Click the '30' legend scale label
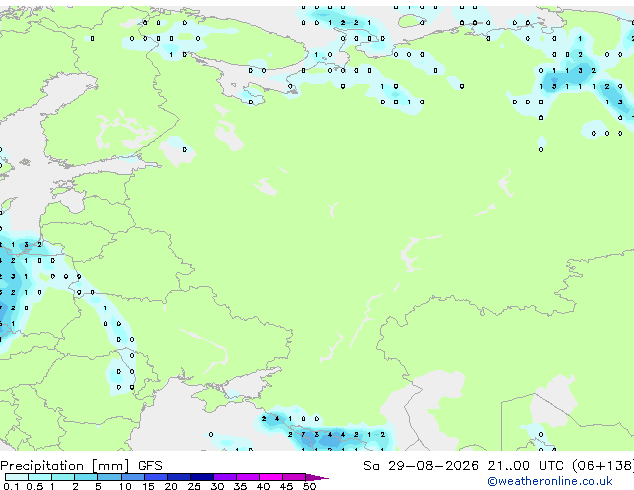The image size is (634, 490). click(x=217, y=486)
